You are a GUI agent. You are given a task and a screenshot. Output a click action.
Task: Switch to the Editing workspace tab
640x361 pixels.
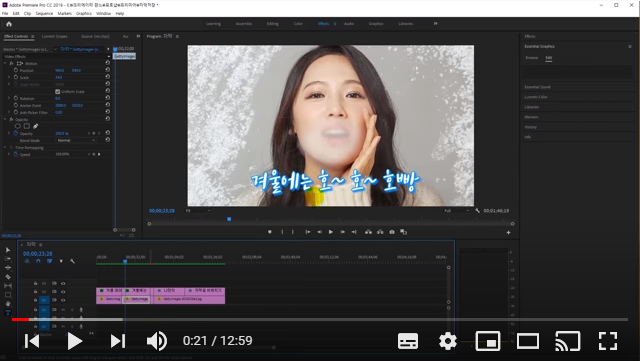[x=272, y=24]
